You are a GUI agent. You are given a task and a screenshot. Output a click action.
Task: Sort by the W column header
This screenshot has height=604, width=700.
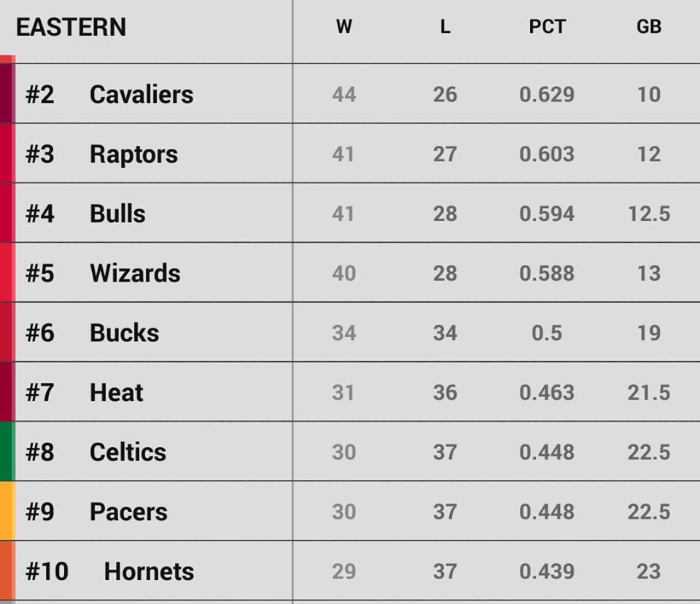point(344,28)
